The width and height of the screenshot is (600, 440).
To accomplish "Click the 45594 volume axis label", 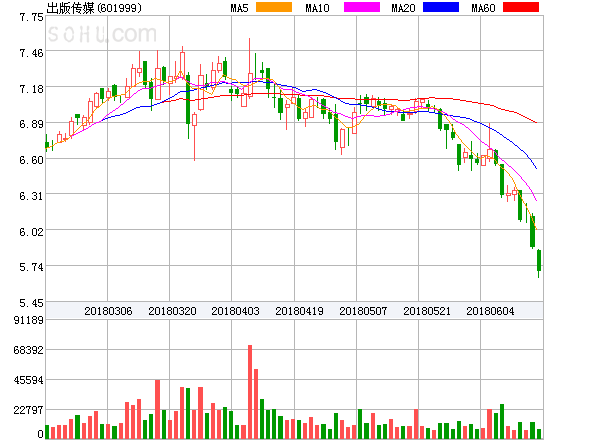I will coord(29,380).
